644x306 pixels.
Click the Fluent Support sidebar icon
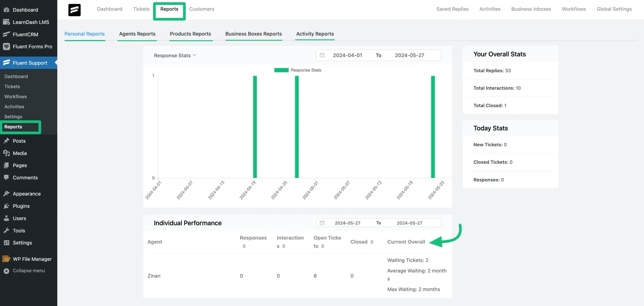tap(7, 63)
